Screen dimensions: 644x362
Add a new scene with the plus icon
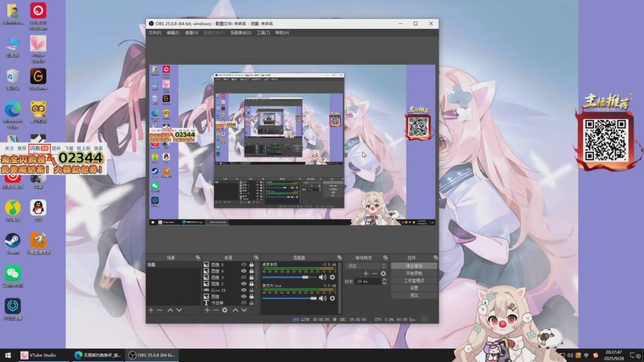coord(151,311)
